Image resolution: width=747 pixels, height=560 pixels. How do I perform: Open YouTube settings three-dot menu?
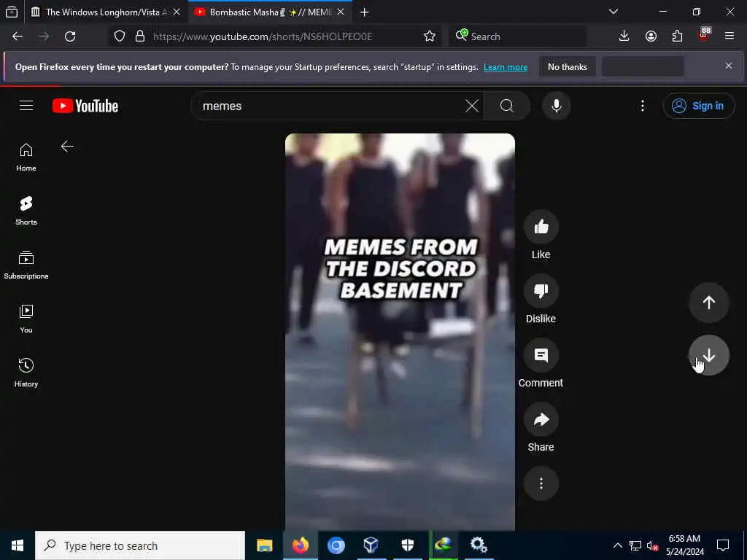click(x=642, y=106)
